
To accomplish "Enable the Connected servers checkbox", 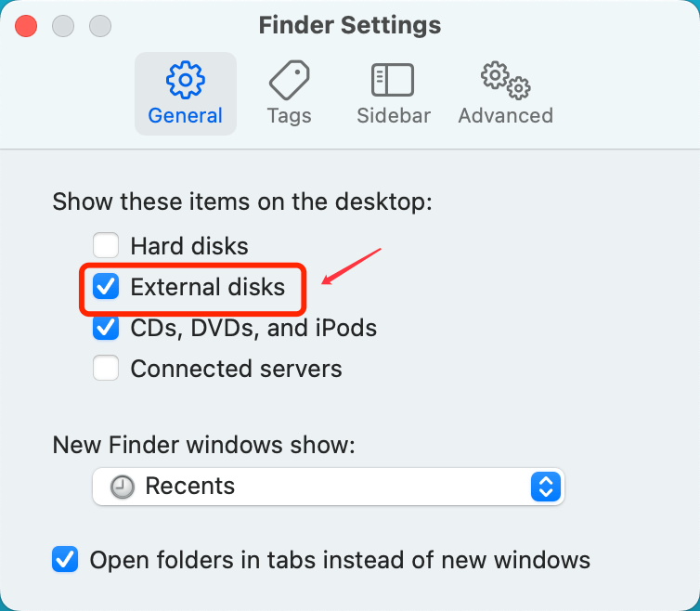I will tap(106, 368).
